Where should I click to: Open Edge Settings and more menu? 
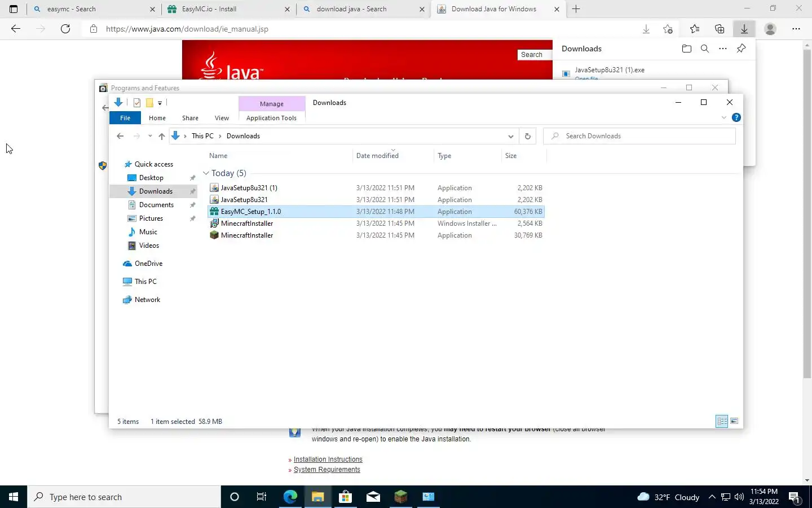pos(796,29)
